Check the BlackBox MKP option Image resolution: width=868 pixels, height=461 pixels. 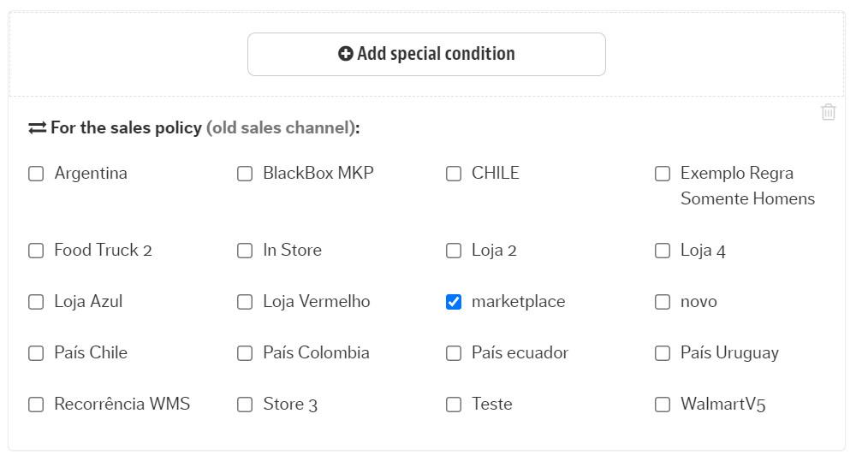point(245,174)
